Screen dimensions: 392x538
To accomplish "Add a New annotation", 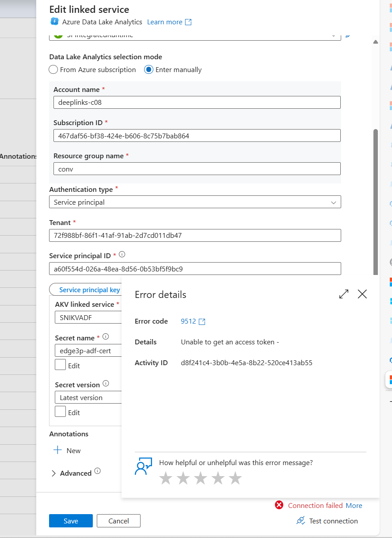I will [x=67, y=450].
